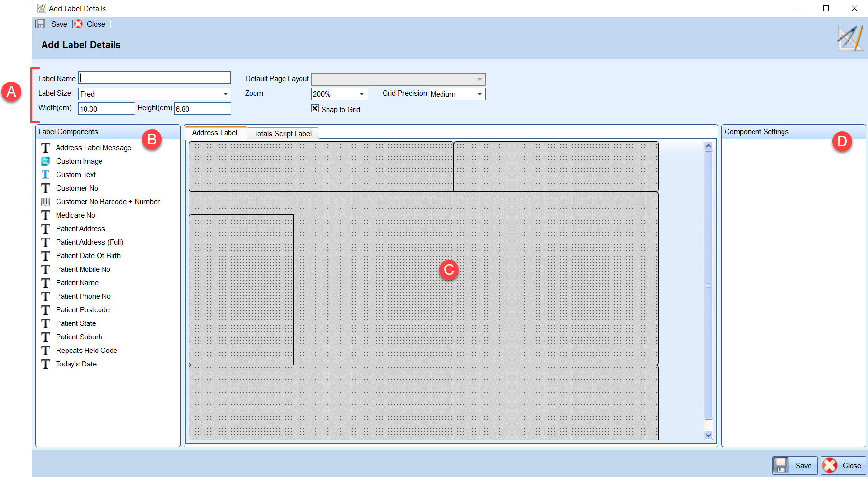This screenshot has height=477, width=868.
Task: Select Patient Postcode component
Action: (x=83, y=310)
